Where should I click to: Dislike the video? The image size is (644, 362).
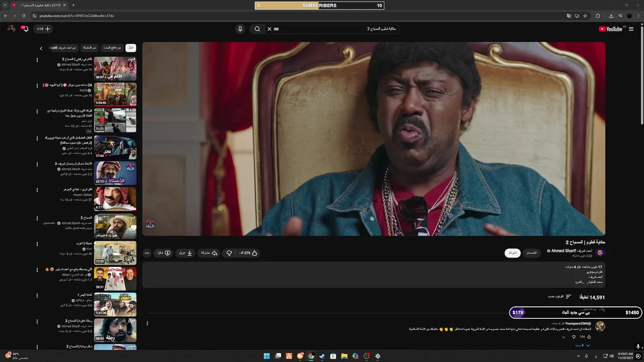(229, 253)
